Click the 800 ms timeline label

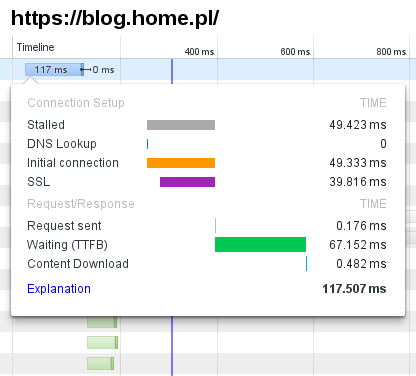point(391,52)
